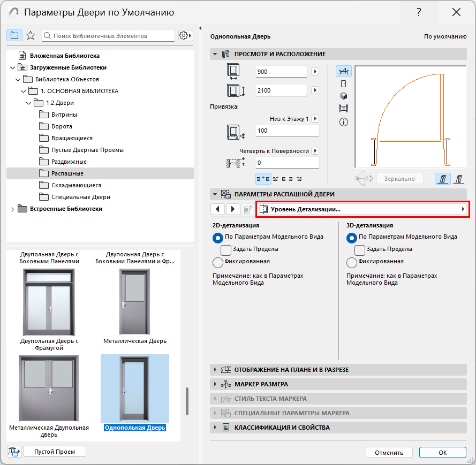Click the thumbnail list scrollbar
This screenshot has width=476, height=465.
[187, 401]
